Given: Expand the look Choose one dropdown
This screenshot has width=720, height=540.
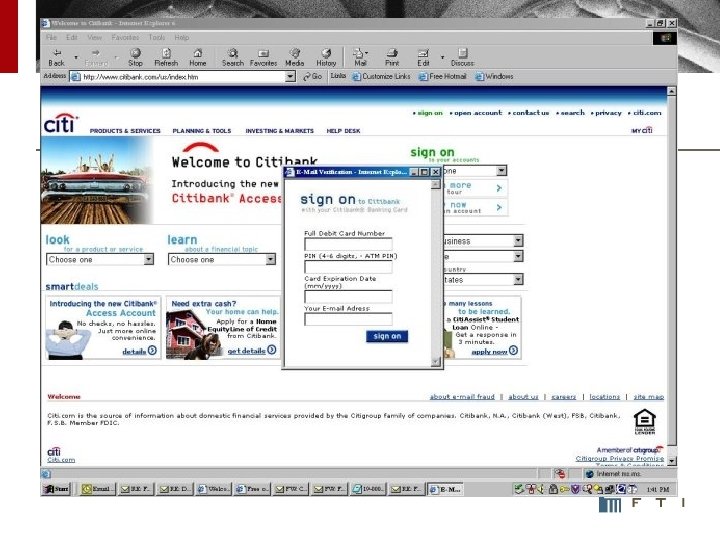Looking at the screenshot, I should [148, 259].
